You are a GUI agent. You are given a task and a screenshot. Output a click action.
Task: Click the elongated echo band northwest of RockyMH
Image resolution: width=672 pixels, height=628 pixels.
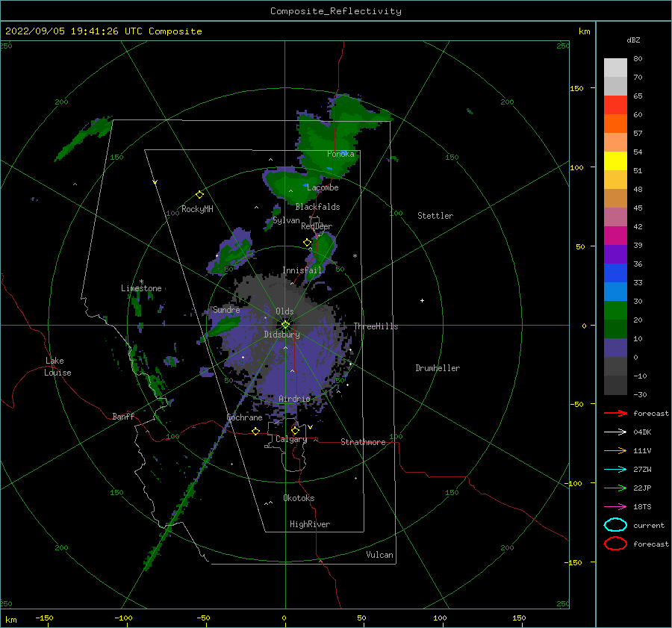(x=83, y=138)
